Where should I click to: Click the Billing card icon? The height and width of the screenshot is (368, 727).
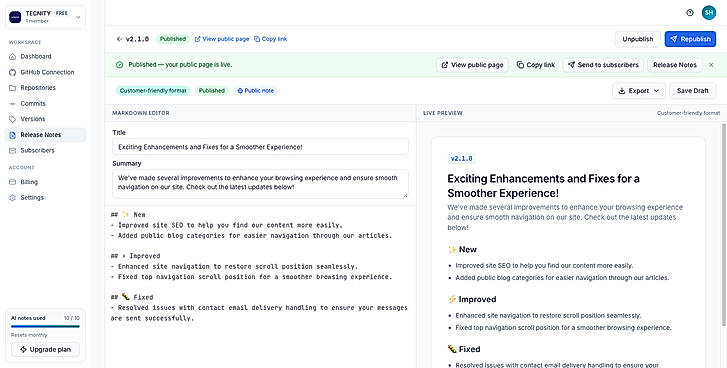[13, 182]
